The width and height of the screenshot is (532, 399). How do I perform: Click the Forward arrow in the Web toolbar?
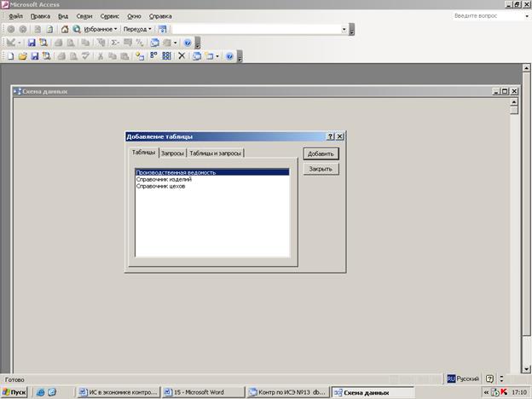click(x=23, y=29)
